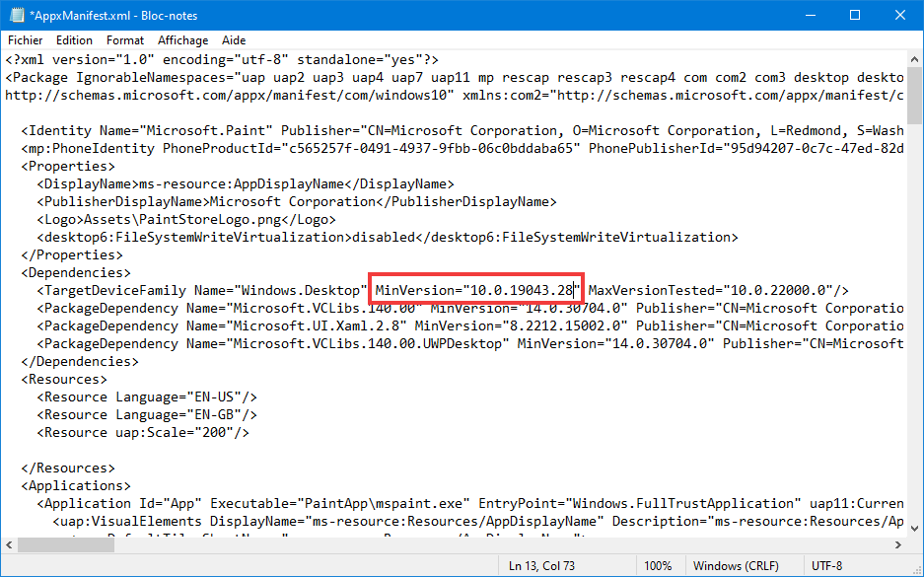Click the PackageDependency Microsoft.UI.Xaml.2.8 line
This screenshot has height=577, width=924.
pos(470,325)
